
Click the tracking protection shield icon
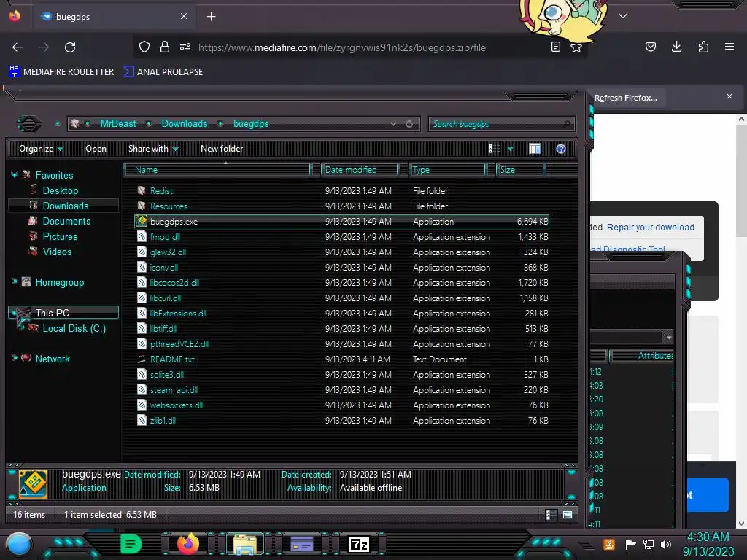click(144, 47)
